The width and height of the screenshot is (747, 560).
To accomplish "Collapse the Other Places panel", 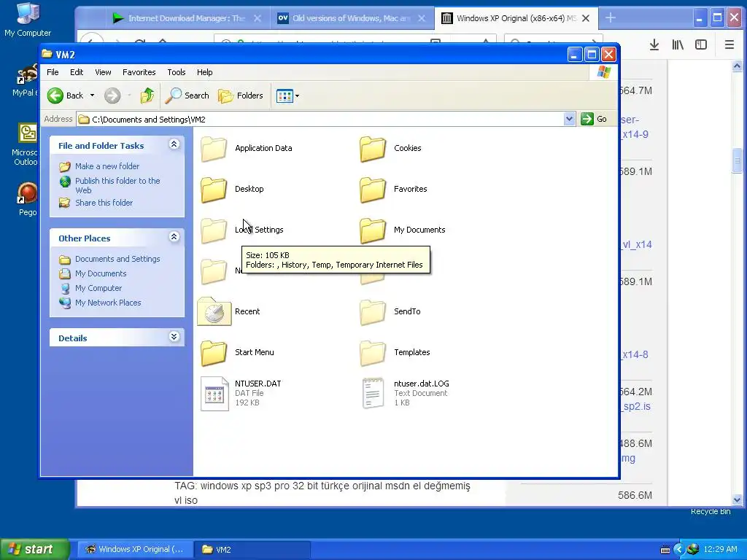I will [x=174, y=237].
